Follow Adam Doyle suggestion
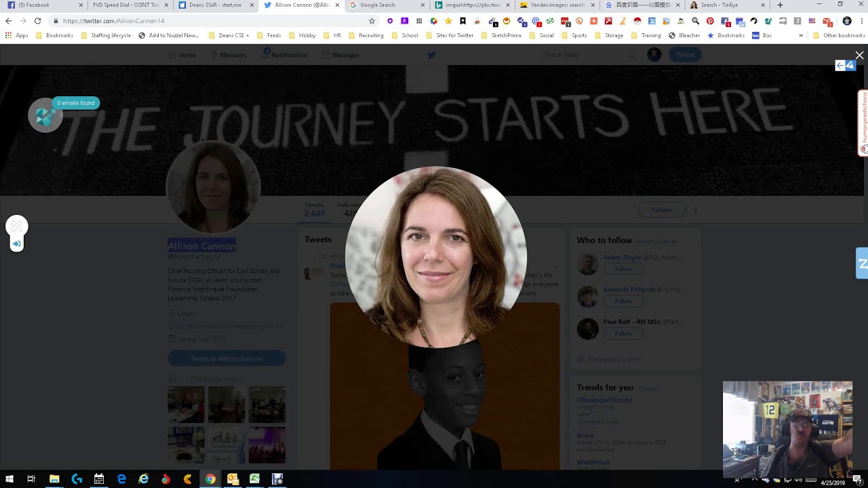The height and width of the screenshot is (488, 868). click(x=623, y=269)
